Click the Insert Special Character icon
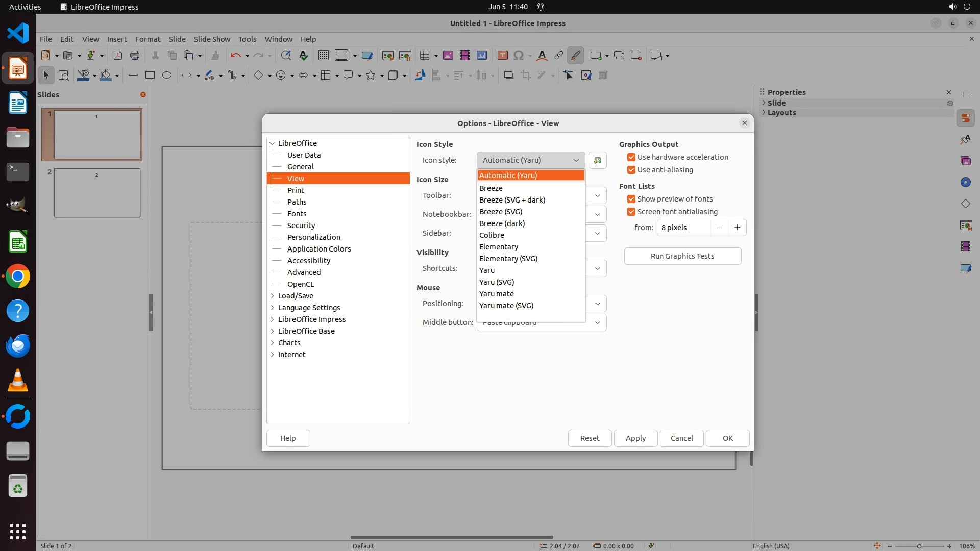 [519, 56]
